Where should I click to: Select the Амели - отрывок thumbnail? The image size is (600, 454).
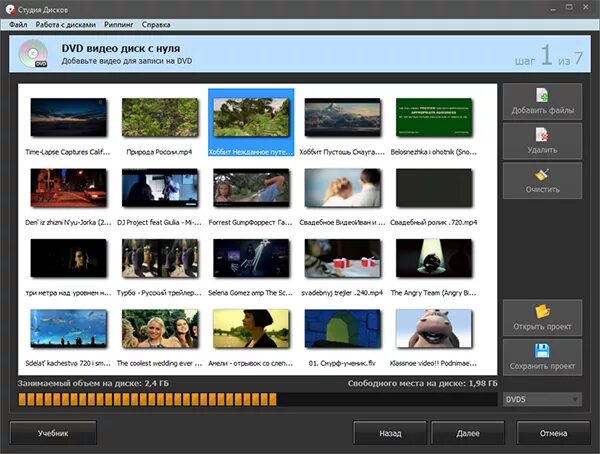click(251, 328)
